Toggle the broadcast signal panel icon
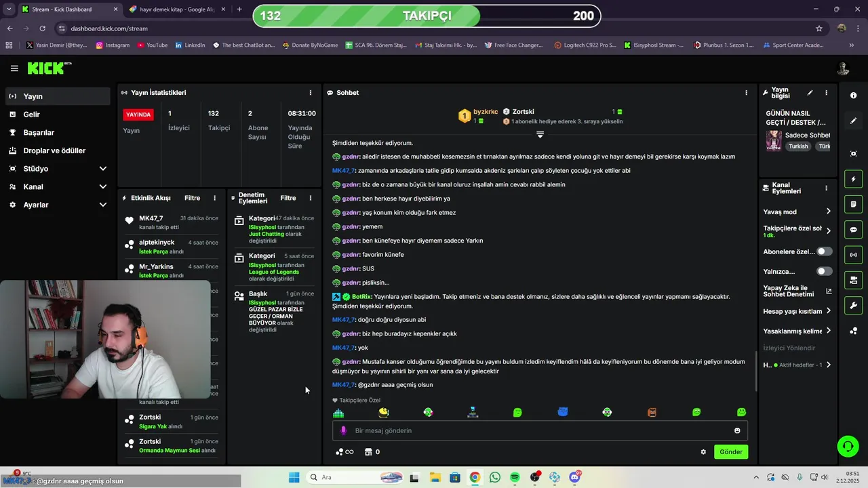 click(853, 255)
